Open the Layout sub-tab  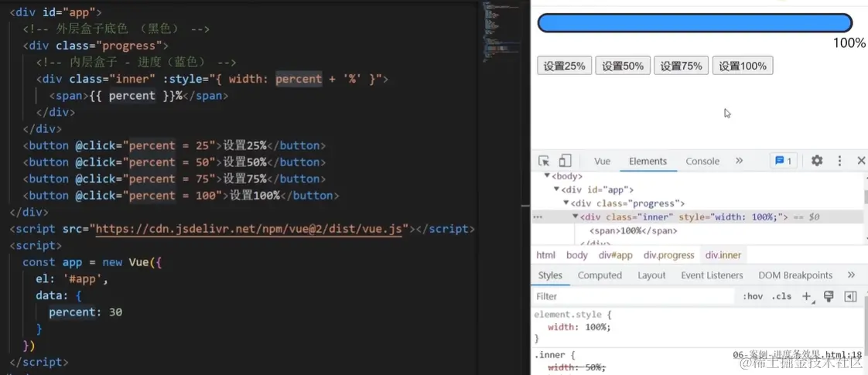[651, 275]
